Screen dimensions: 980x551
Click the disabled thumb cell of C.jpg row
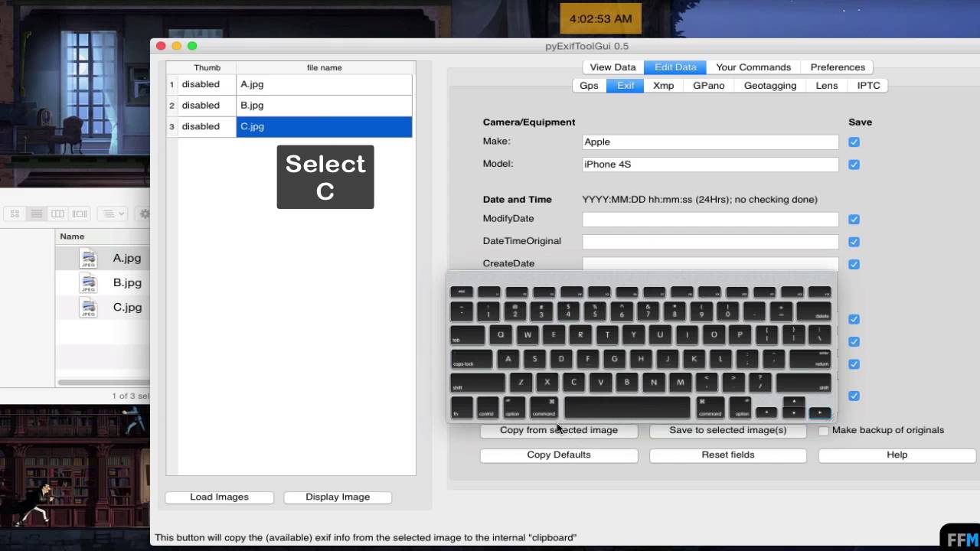tap(207, 127)
